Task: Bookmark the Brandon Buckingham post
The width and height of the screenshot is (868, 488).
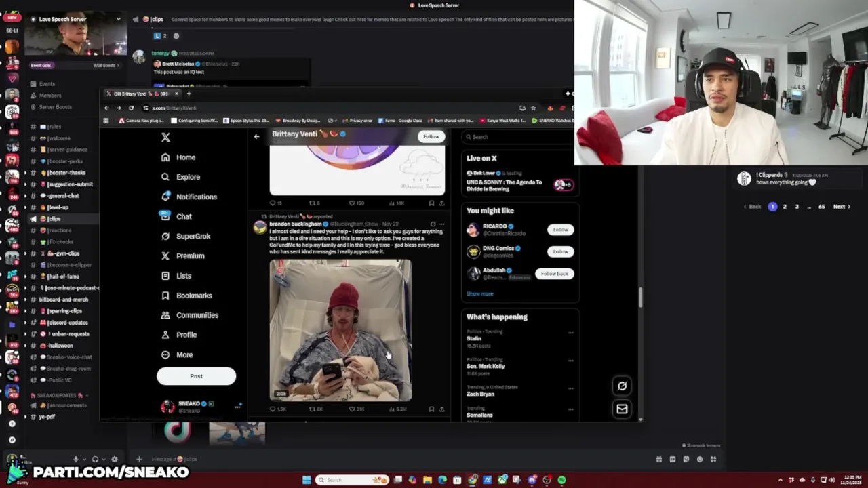Action: [x=431, y=409]
